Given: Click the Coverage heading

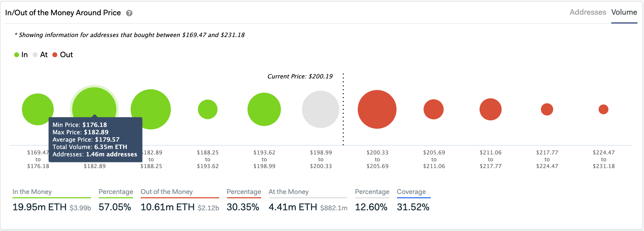Looking at the screenshot, I should (x=411, y=192).
